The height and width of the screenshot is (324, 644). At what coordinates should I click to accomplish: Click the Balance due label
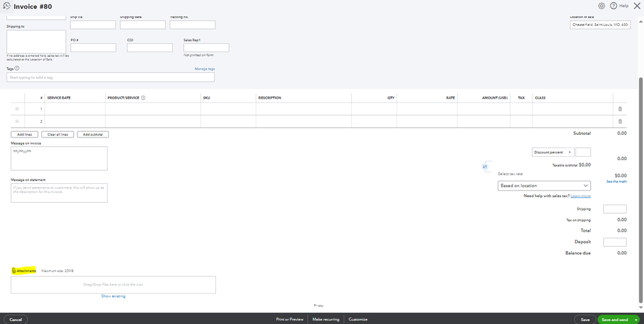(578, 253)
